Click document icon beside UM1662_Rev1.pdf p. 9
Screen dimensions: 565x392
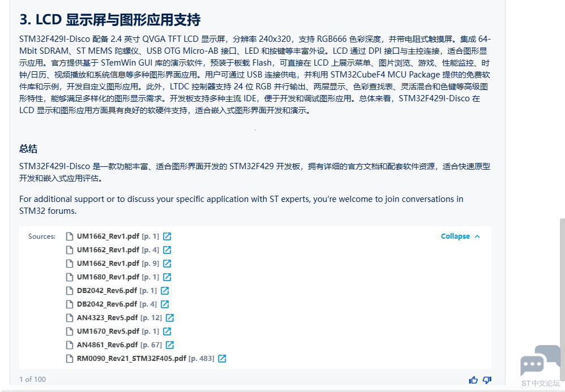(x=70, y=264)
